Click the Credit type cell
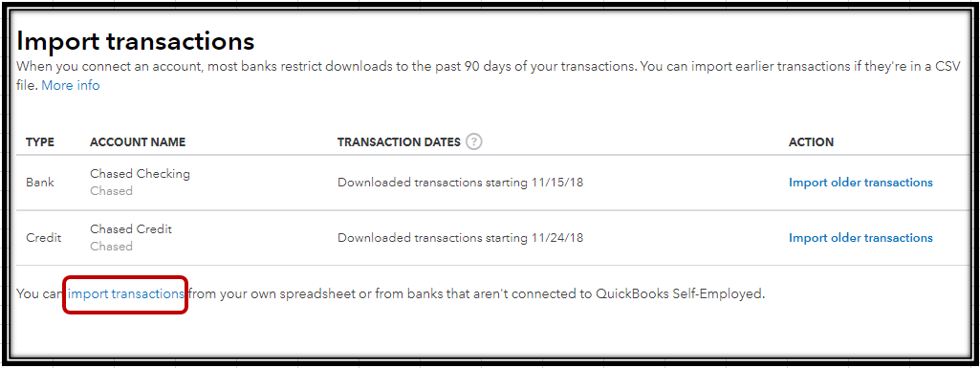This screenshot has height=368, width=980. (x=44, y=238)
